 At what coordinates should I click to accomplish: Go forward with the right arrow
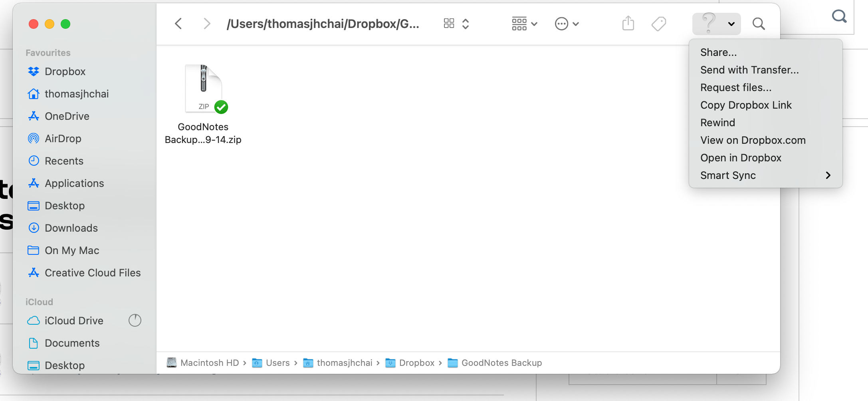(x=206, y=24)
